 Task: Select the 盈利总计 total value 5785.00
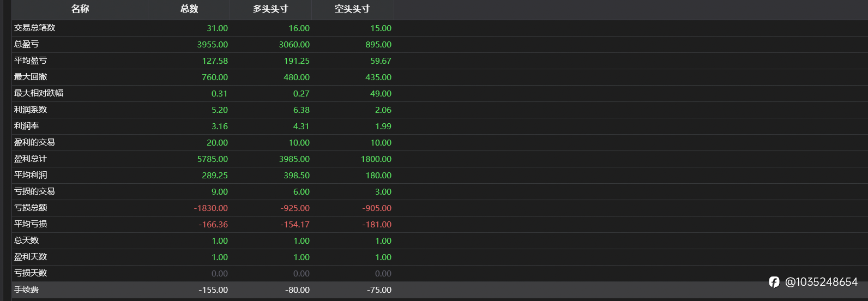coord(213,159)
